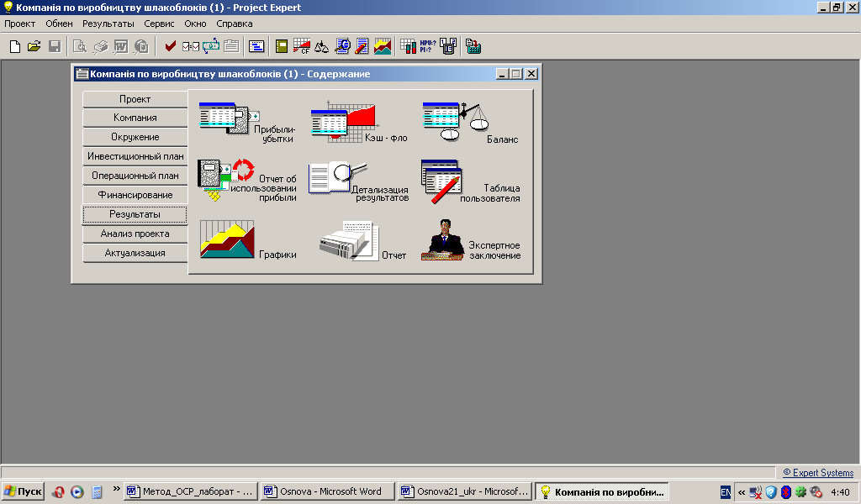861x504 pixels.
Task: Click the system clock showing 4:40
Action: click(x=840, y=492)
